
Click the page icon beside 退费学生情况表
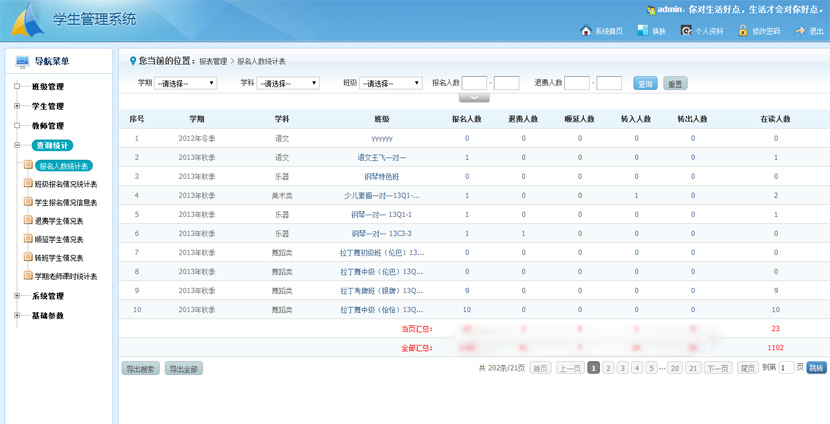(28, 220)
